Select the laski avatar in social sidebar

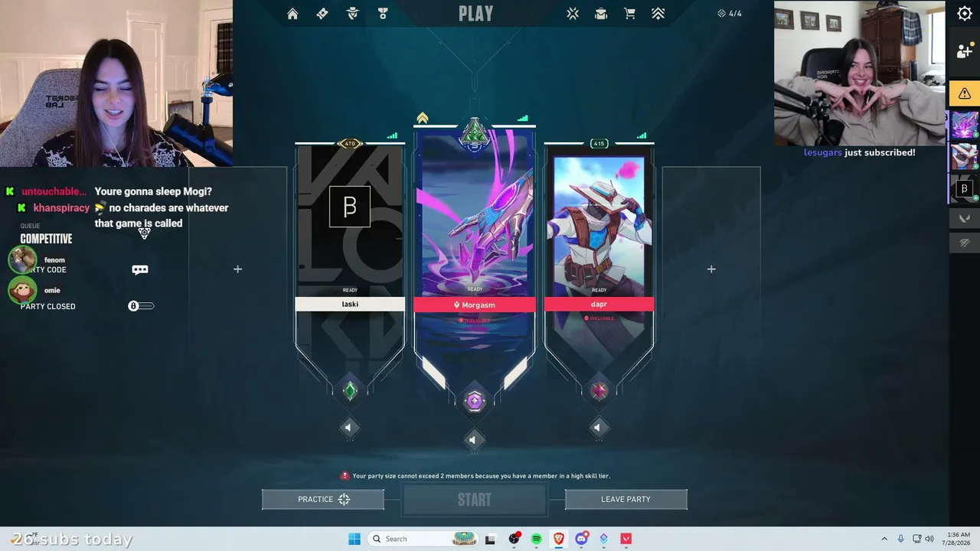pos(964,189)
